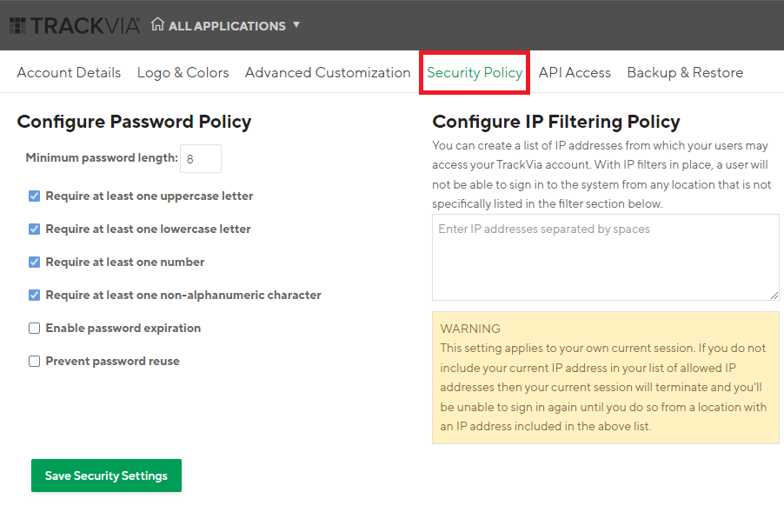Open the All Applications menu label

(x=227, y=26)
